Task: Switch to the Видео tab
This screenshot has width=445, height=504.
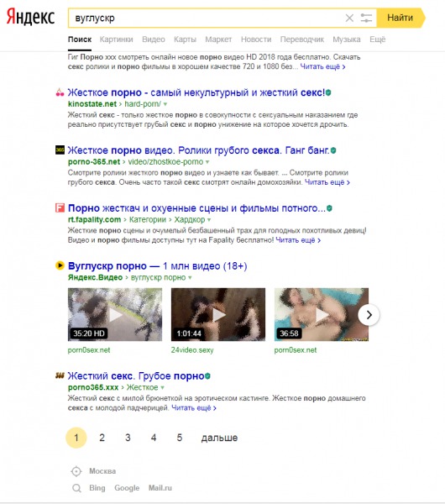Action: (x=154, y=39)
